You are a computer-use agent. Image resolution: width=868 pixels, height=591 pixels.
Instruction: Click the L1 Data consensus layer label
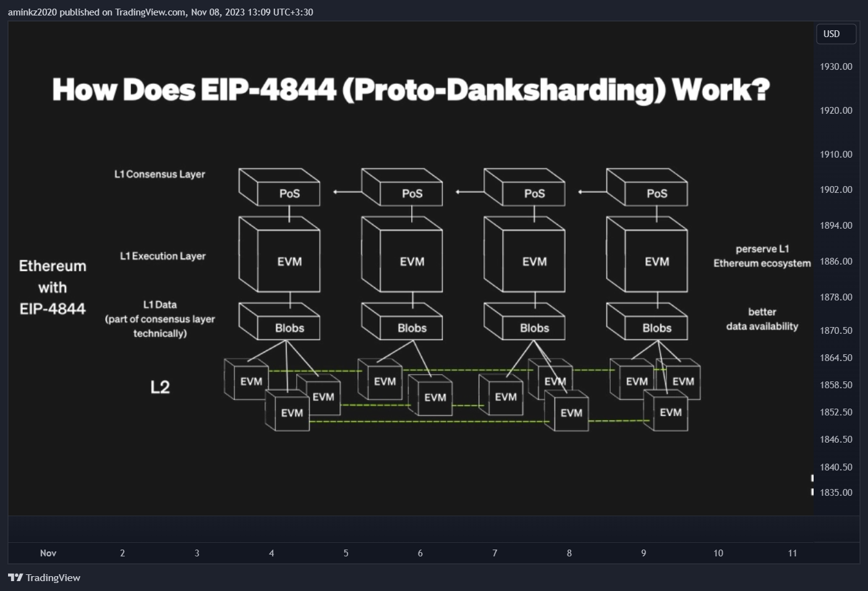[160, 319]
